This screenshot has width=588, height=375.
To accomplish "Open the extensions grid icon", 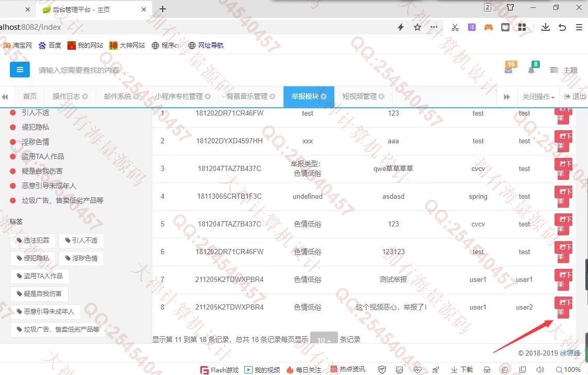I will coord(522,27).
